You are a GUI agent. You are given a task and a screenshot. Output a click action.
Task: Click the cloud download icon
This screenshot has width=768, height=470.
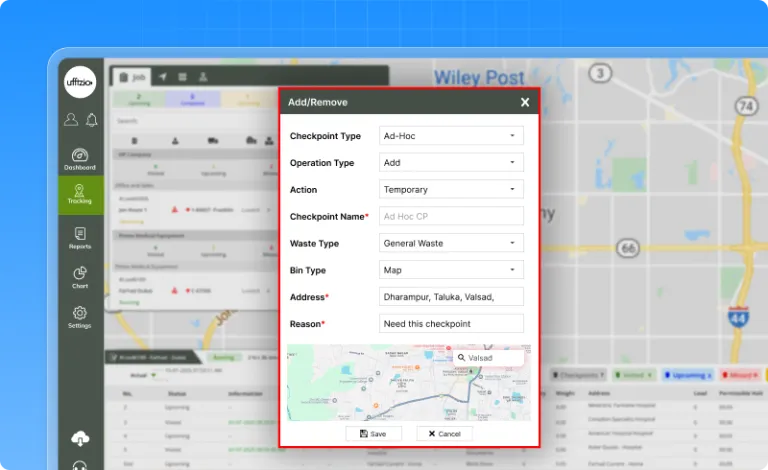(x=80, y=438)
